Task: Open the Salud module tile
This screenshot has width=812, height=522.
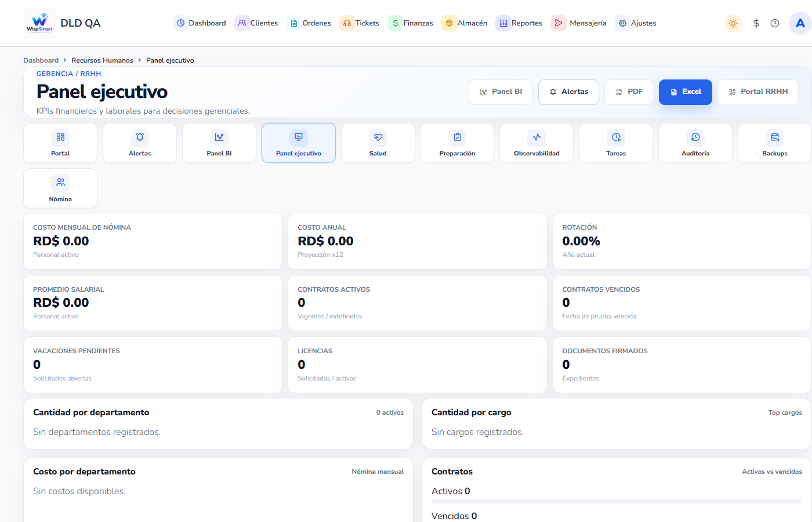Action: (378, 143)
